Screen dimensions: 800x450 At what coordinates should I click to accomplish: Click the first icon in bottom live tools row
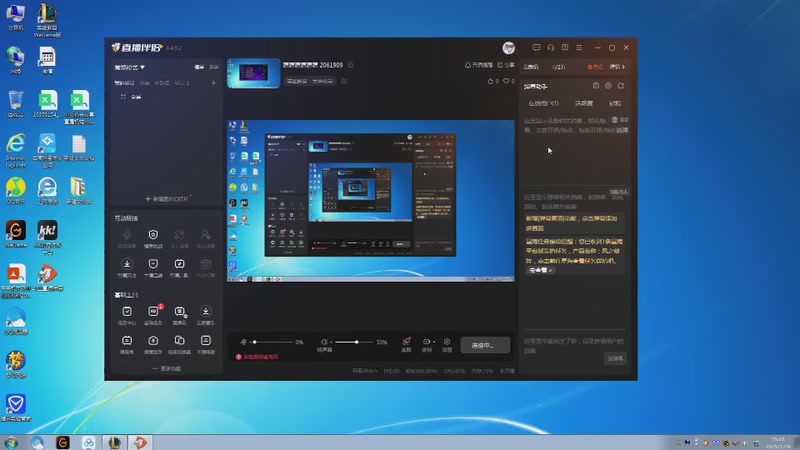coord(127,340)
